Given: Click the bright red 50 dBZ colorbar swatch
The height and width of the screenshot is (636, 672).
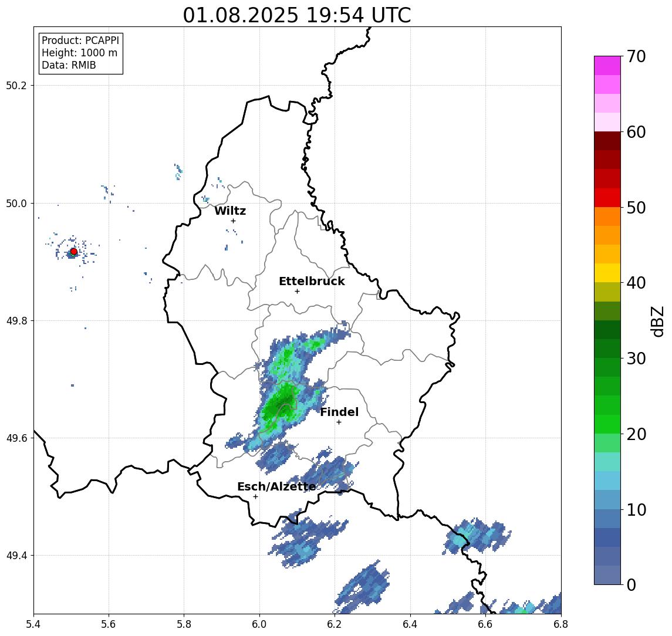Looking at the screenshot, I should [607, 198].
